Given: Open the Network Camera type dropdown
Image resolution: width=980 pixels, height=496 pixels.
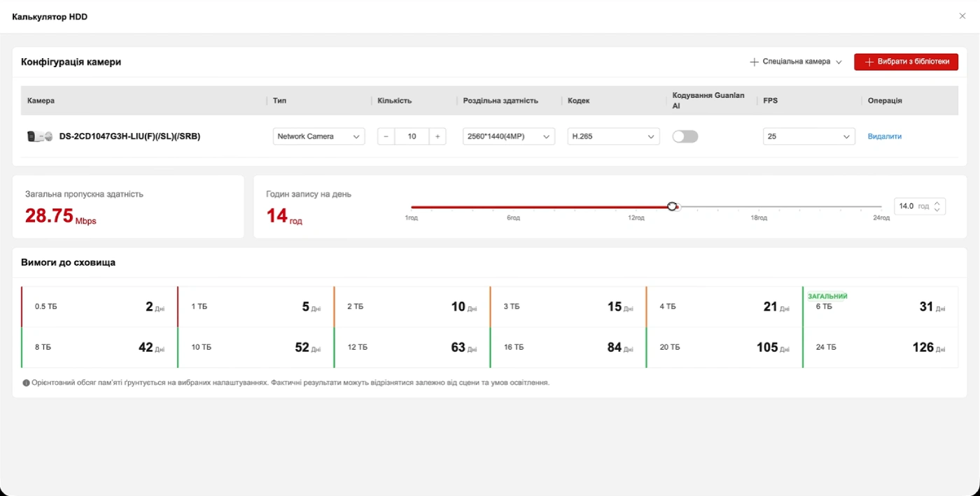Looking at the screenshot, I should click(318, 136).
